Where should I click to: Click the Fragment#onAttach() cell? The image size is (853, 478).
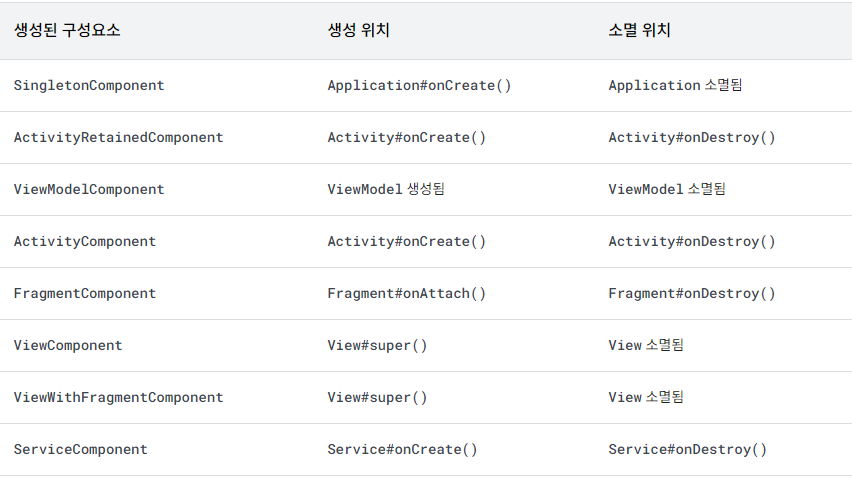click(x=406, y=294)
